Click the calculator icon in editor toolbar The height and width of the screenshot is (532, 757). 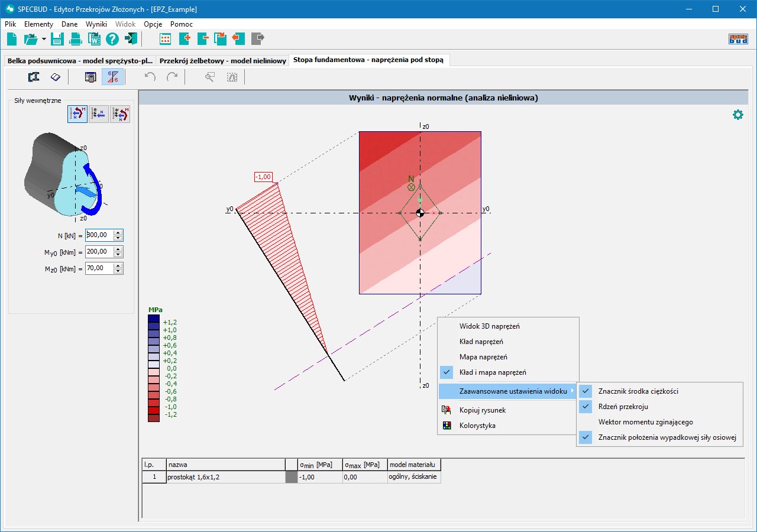pos(90,77)
